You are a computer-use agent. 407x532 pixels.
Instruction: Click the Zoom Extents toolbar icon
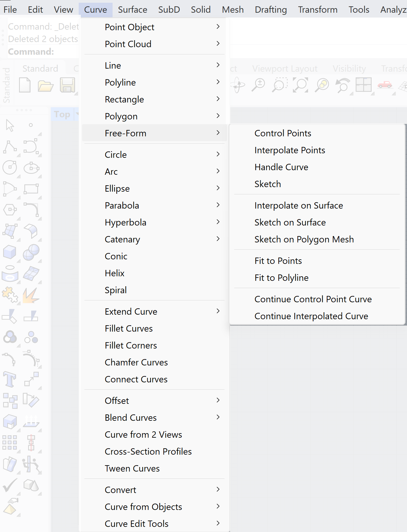coord(300,85)
